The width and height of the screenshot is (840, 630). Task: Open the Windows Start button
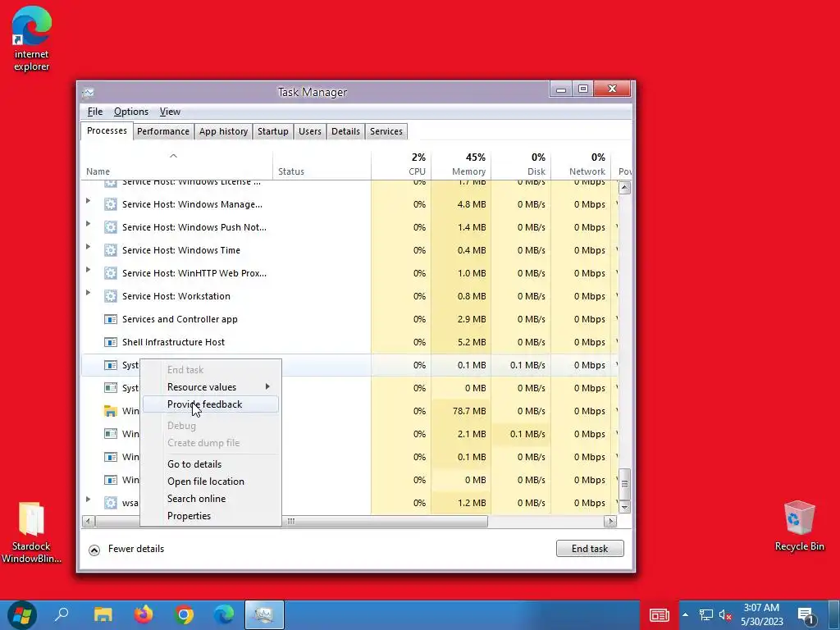point(22,614)
